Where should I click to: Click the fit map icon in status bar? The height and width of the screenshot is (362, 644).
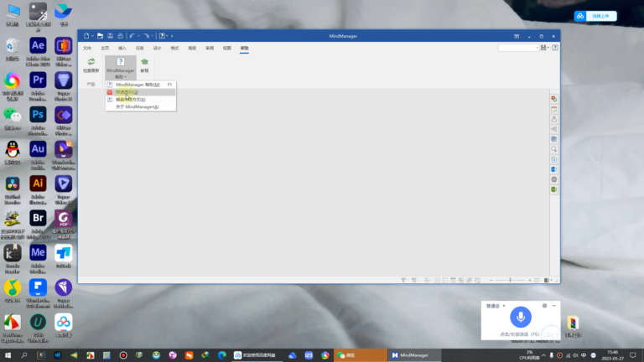tap(537, 280)
